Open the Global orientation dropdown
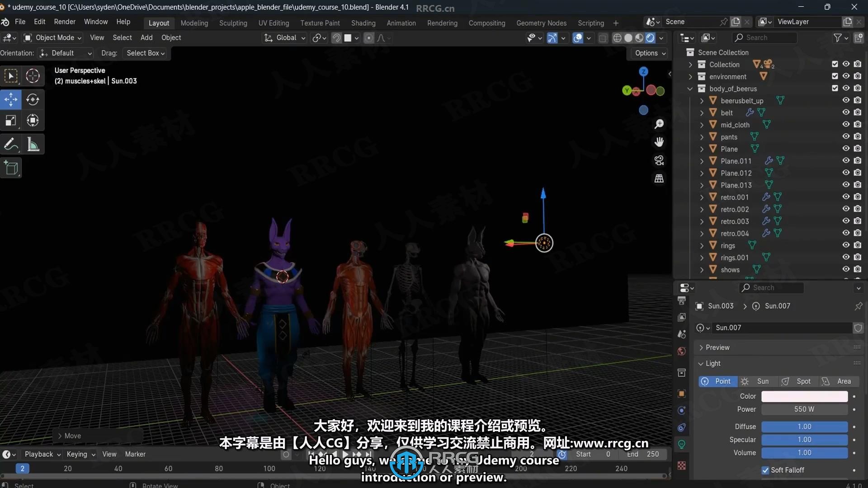 pyautogui.click(x=285, y=38)
